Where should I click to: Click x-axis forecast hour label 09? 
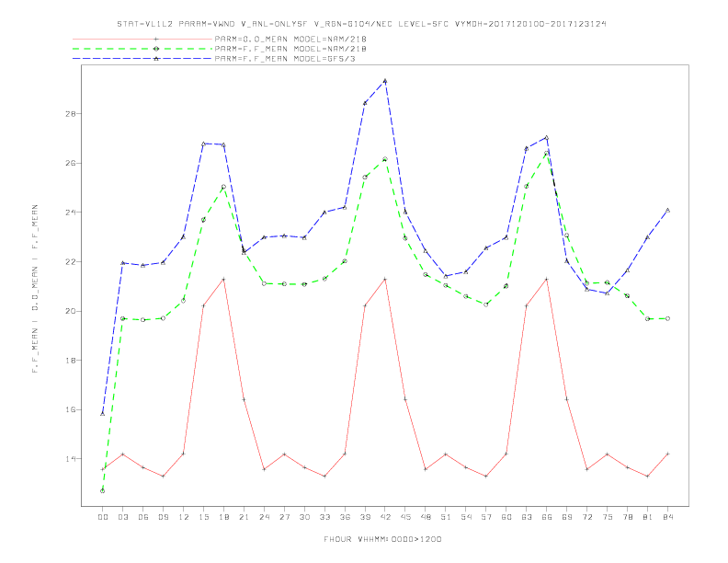coord(163,517)
